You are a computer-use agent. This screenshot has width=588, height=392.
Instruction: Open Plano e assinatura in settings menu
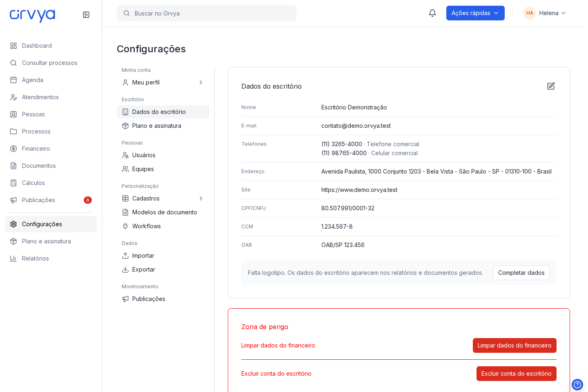(163, 126)
